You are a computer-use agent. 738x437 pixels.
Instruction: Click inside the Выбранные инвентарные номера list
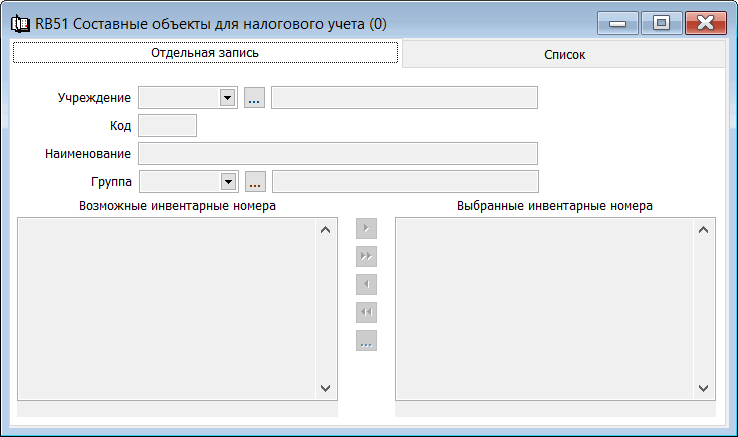click(x=545, y=308)
